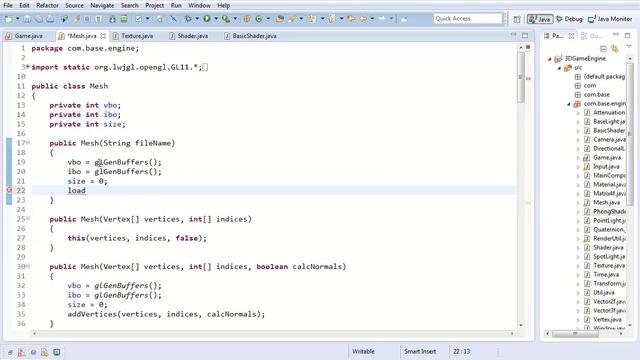
Task: Collapse the src folder node
Action: point(560,68)
